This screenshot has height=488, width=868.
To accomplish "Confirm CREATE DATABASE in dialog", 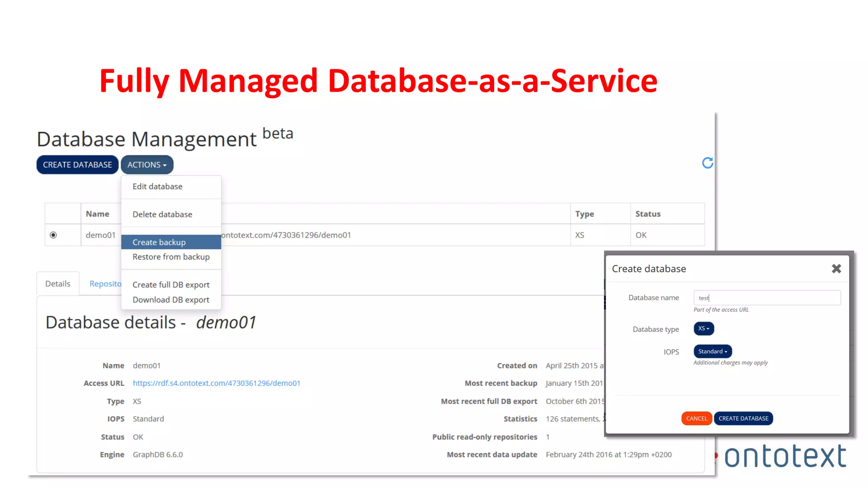I will coord(743,419).
